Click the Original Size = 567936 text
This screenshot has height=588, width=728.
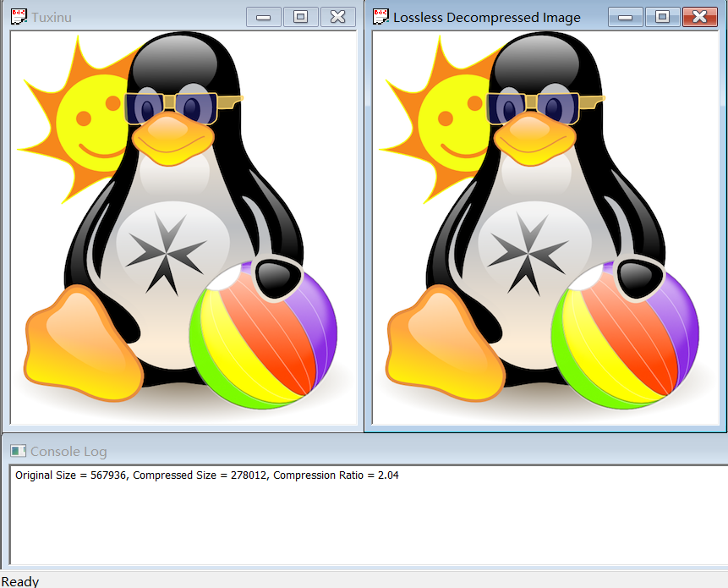70,475
